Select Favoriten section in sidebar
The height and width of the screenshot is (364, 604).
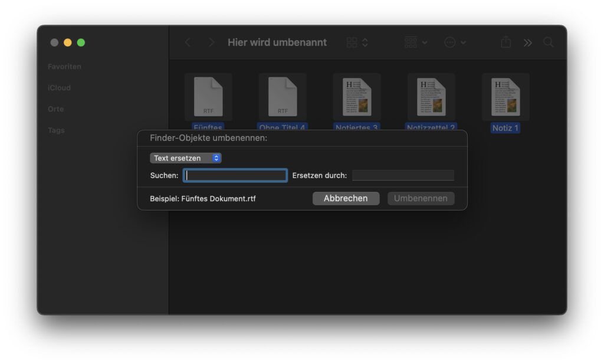click(x=64, y=67)
